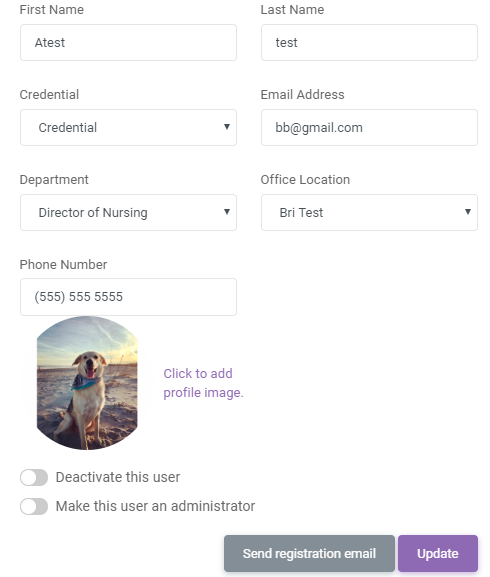Open the Office Location dropdown showing Bri Test
The width and height of the screenshot is (490, 577).
click(369, 212)
